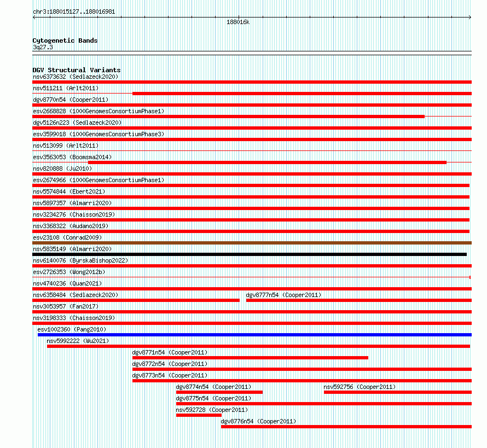This screenshot has height=448, width=487.
Task: Open the dgv8774n54 (Cooper2011) label
Action: click(214, 387)
